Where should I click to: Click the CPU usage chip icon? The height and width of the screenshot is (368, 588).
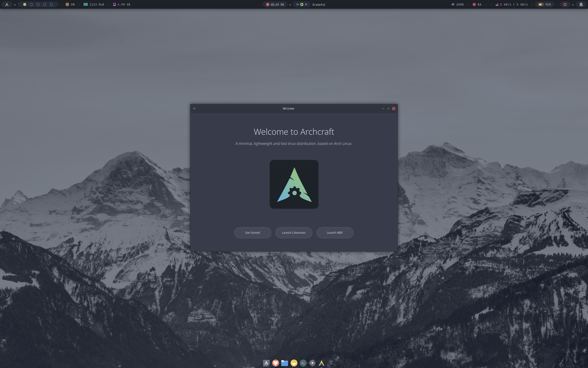coord(67,4)
